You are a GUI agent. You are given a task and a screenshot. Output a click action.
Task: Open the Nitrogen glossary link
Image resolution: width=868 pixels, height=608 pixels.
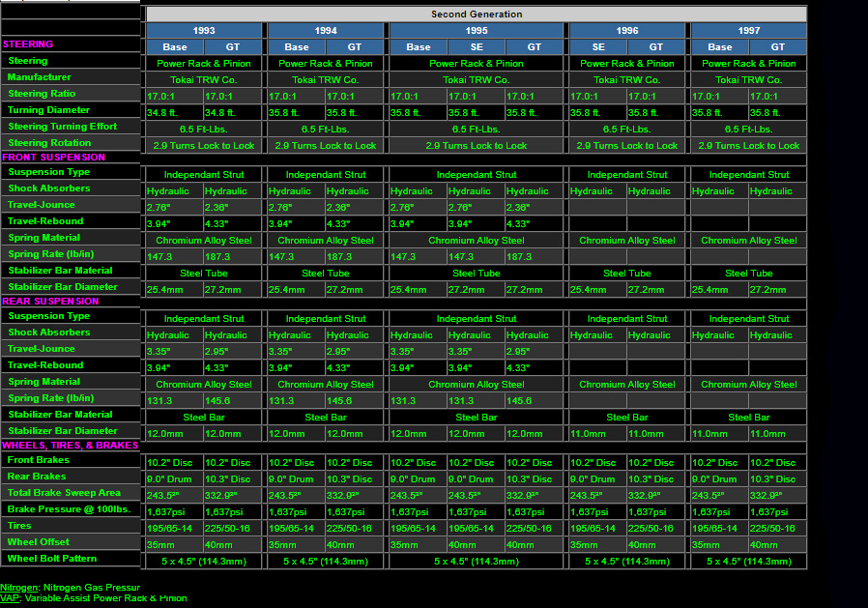(x=18, y=588)
